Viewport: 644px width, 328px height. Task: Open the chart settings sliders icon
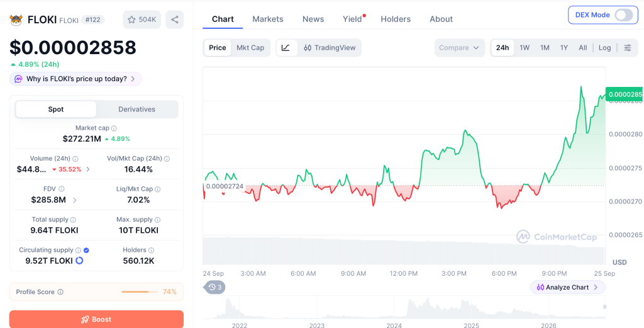pos(628,48)
